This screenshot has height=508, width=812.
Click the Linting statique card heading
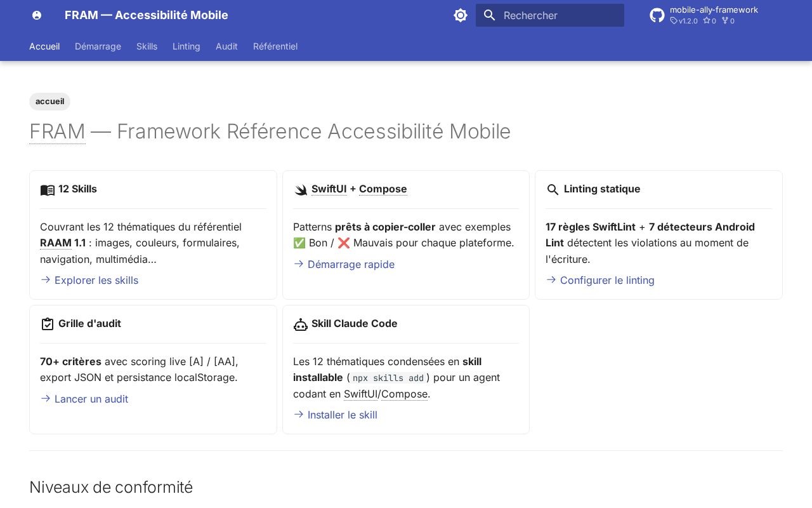tap(602, 189)
